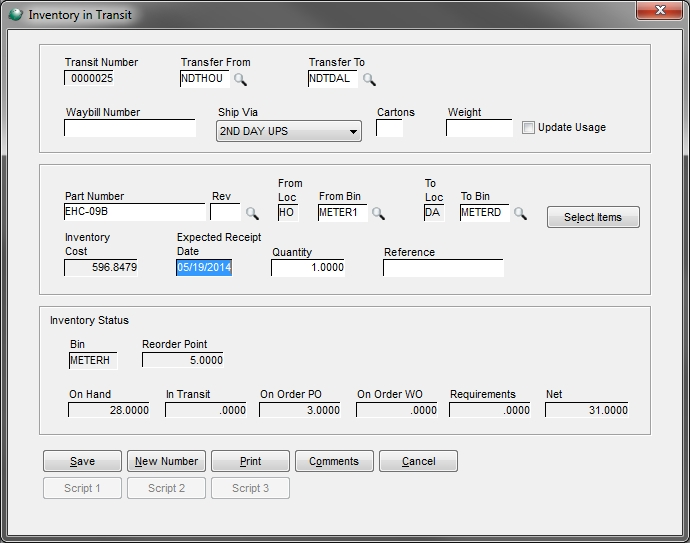Click the Quantity field 1.0000
The width and height of the screenshot is (690, 543).
(308, 268)
